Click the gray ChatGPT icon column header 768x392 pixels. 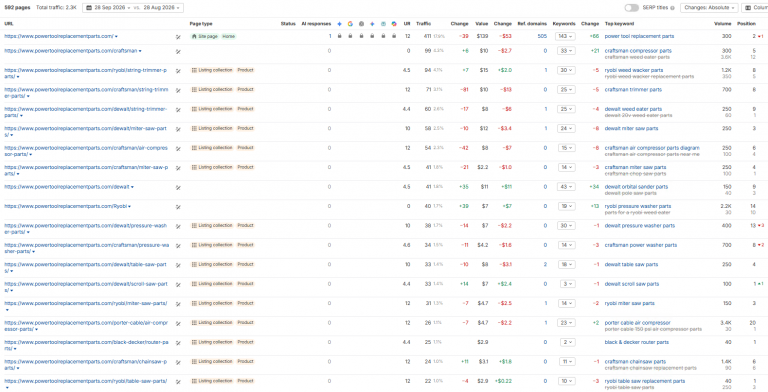coord(361,24)
